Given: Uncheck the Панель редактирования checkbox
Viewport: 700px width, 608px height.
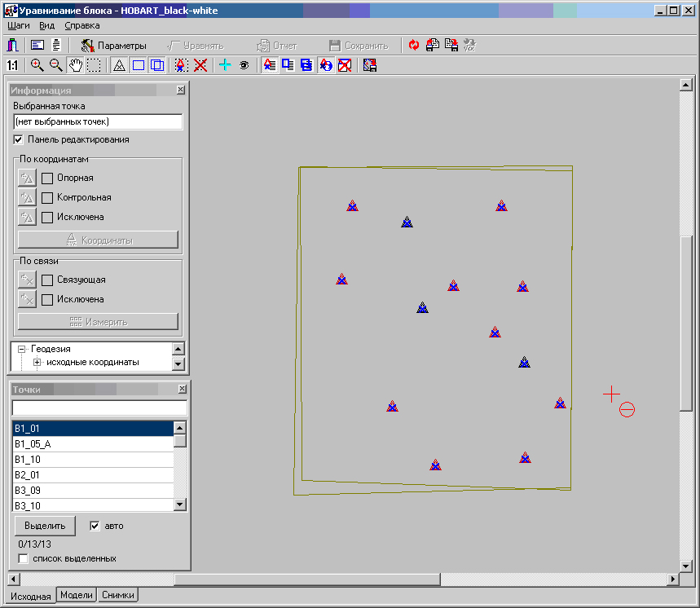Looking at the screenshot, I should pyautogui.click(x=19, y=140).
